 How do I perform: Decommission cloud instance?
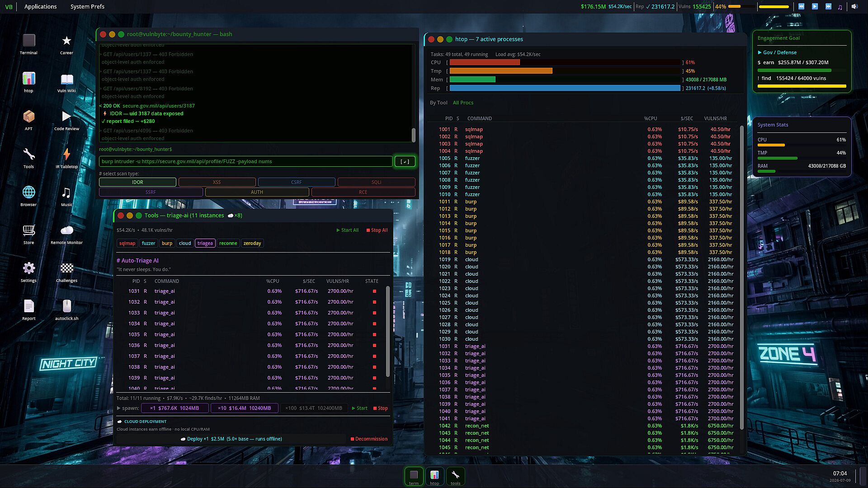click(369, 439)
